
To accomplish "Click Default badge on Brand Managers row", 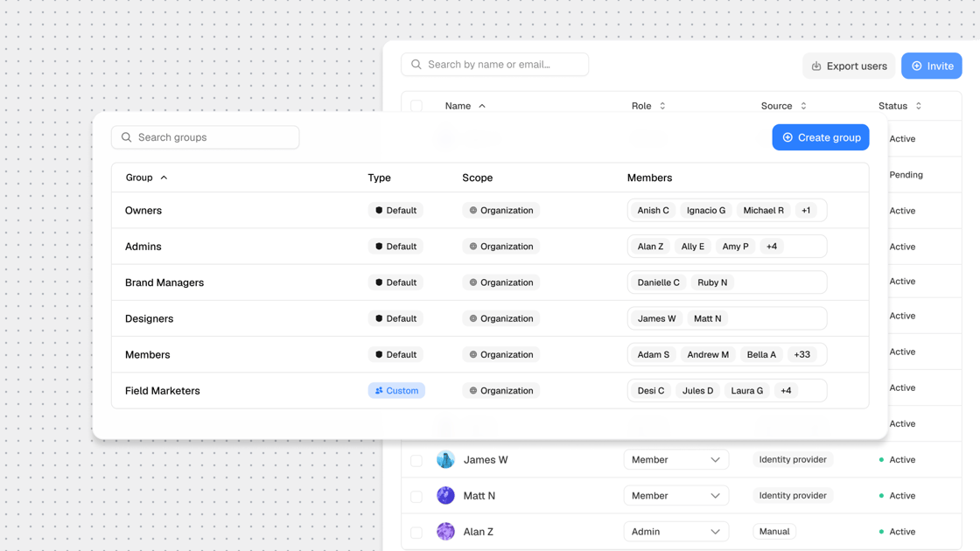I will coord(395,282).
